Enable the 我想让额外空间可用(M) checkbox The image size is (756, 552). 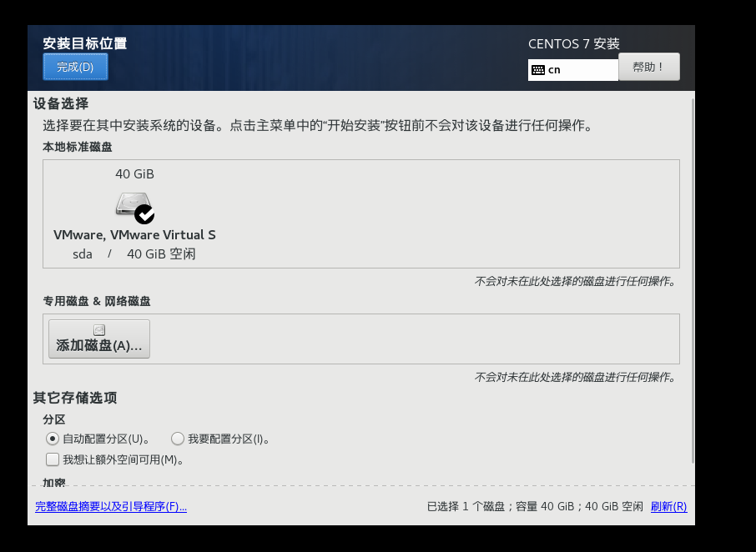[x=53, y=459]
